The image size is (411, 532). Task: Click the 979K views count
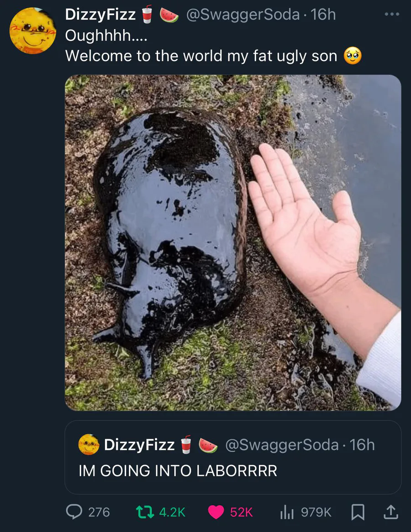tap(316, 512)
